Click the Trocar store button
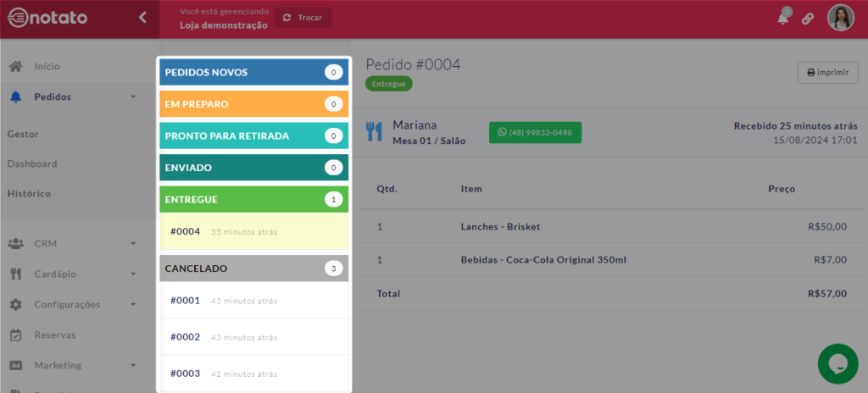This screenshot has width=868, height=393. pyautogui.click(x=303, y=18)
